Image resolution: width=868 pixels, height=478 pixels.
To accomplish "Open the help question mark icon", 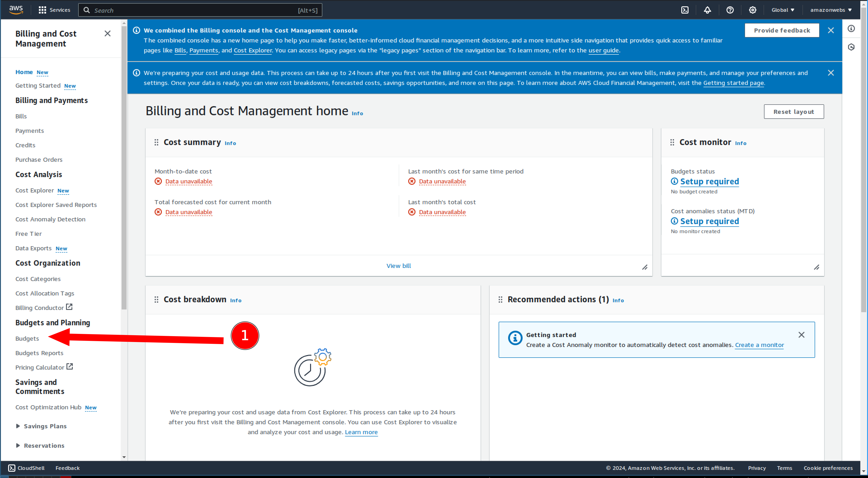I will pos(730,10).
